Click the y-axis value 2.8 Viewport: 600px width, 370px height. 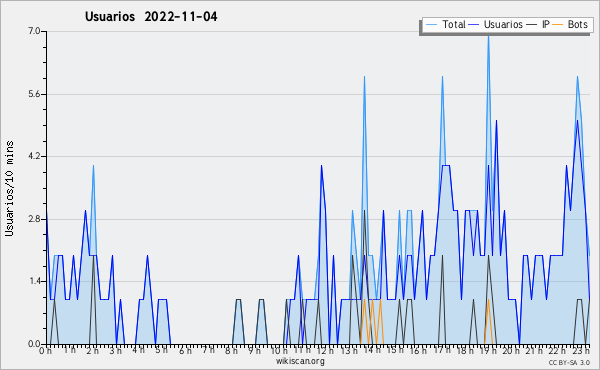pyautogui.click(x=34, y=219)
